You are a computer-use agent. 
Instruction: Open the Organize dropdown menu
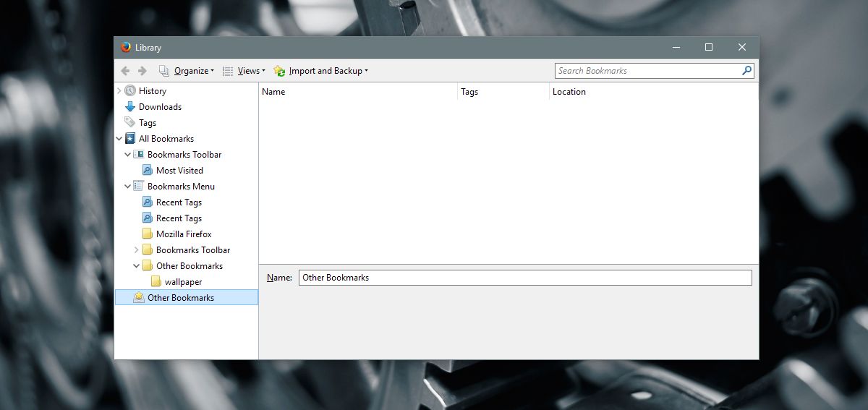[x=187, y=71]
